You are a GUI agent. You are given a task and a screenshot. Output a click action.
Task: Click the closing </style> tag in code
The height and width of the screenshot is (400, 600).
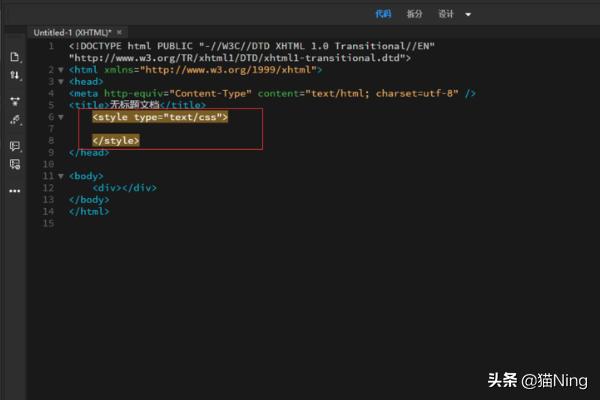click(116, 141)
